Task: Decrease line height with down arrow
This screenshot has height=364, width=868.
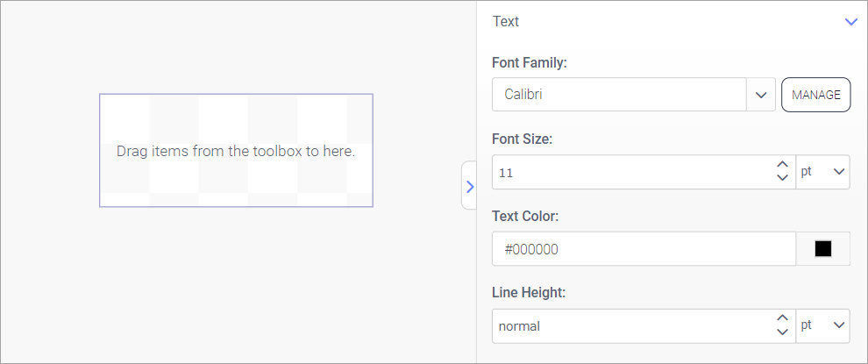Action: 783,332
